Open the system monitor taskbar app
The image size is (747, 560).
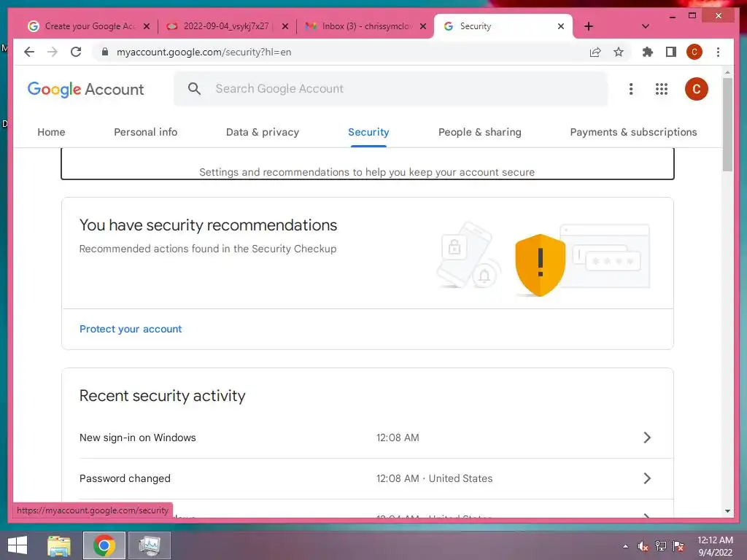click(150, 545)
